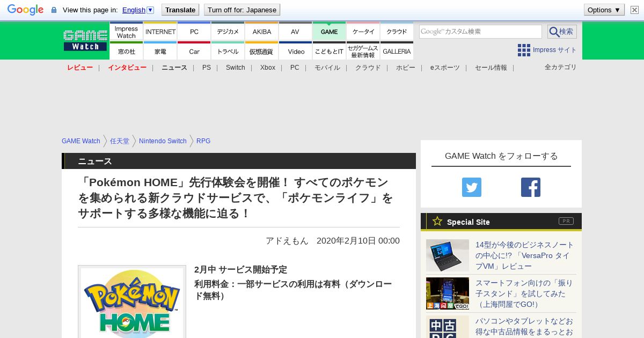644x338 pixels.
Task: Click 任天堂 breadcrumb link
Action: tap(120, 141)
